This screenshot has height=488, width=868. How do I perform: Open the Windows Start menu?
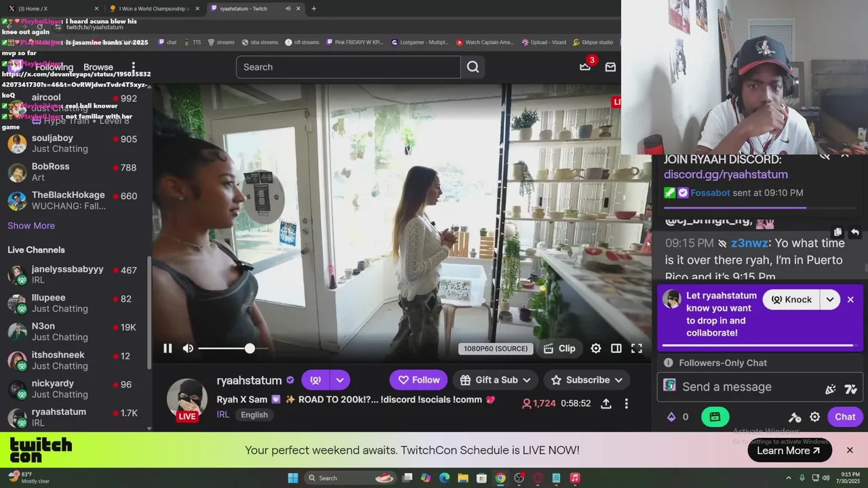tap(293, 478)
